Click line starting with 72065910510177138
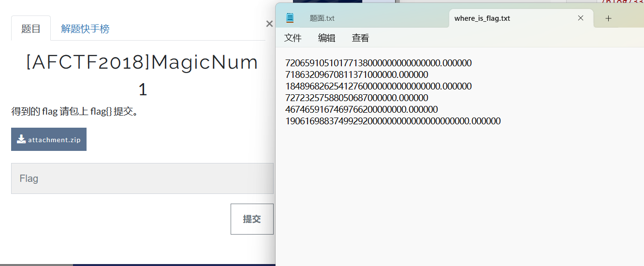Screen dimensions: 644x266 [x=379, y=63]
